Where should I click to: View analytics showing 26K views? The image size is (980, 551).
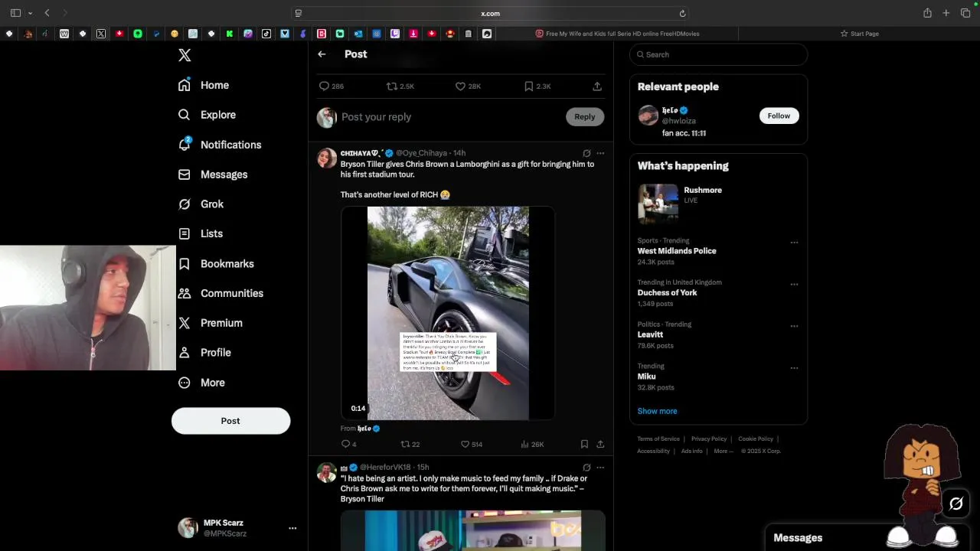pos(532,444)
